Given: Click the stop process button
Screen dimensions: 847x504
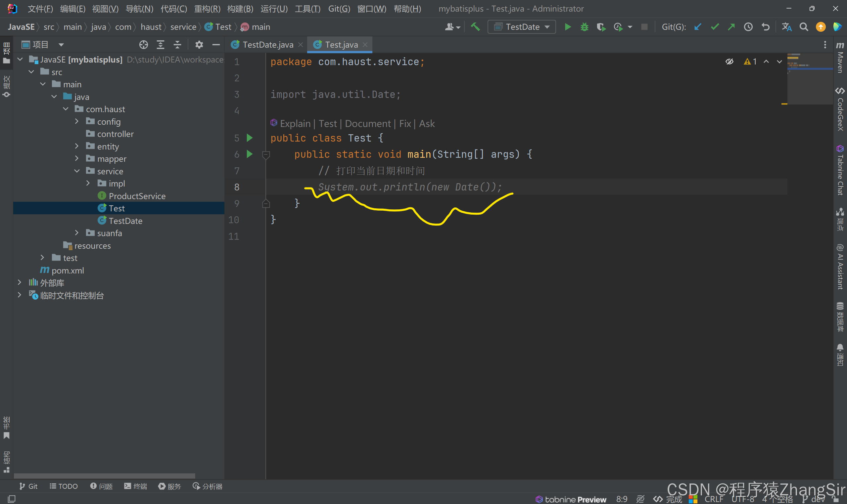Looking at the screenshot, I should point(644,27).
